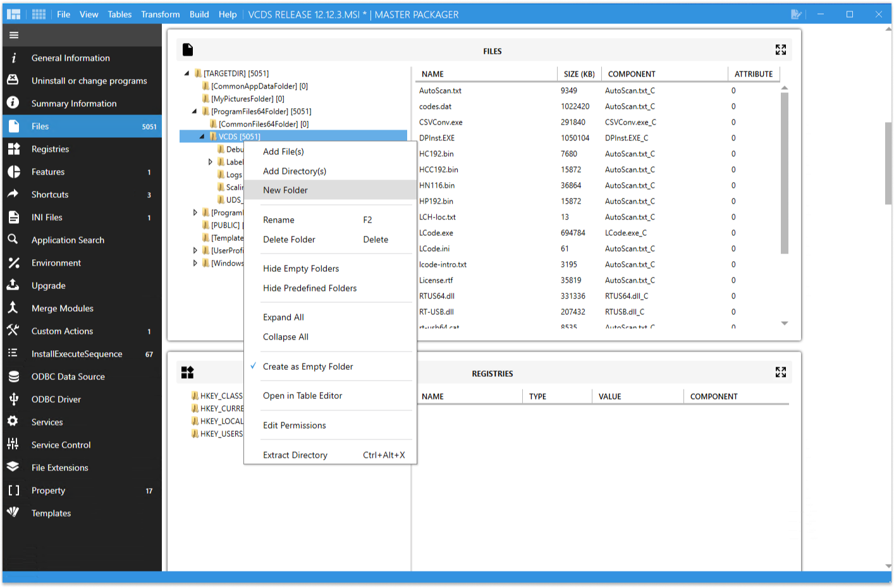894x588 pixels.
Task: Click the Templates icon in sidebar
Action: pos(13,513)
